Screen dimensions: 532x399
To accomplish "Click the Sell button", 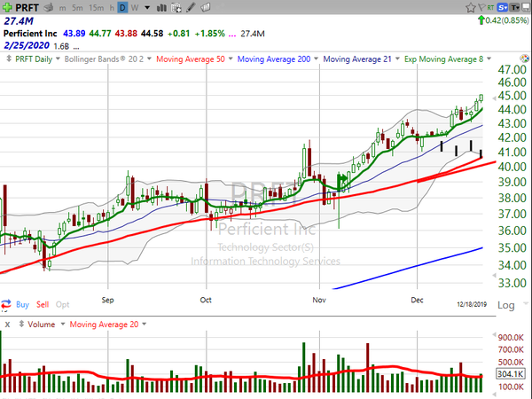I will [x=43, y=304].
